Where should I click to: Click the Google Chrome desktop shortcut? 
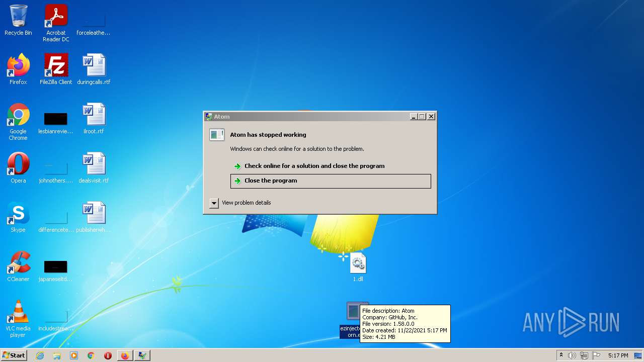click(x=18, y=122)
